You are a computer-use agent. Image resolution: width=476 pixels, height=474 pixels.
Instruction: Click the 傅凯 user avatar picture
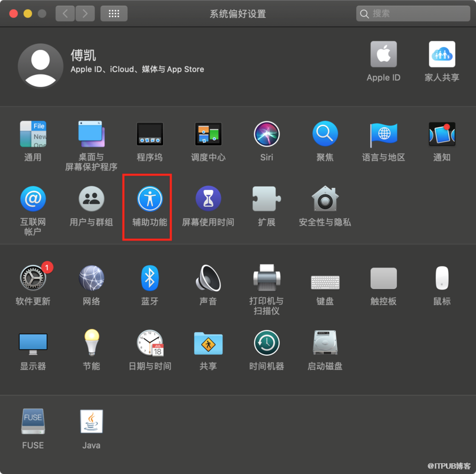point(40,66)
